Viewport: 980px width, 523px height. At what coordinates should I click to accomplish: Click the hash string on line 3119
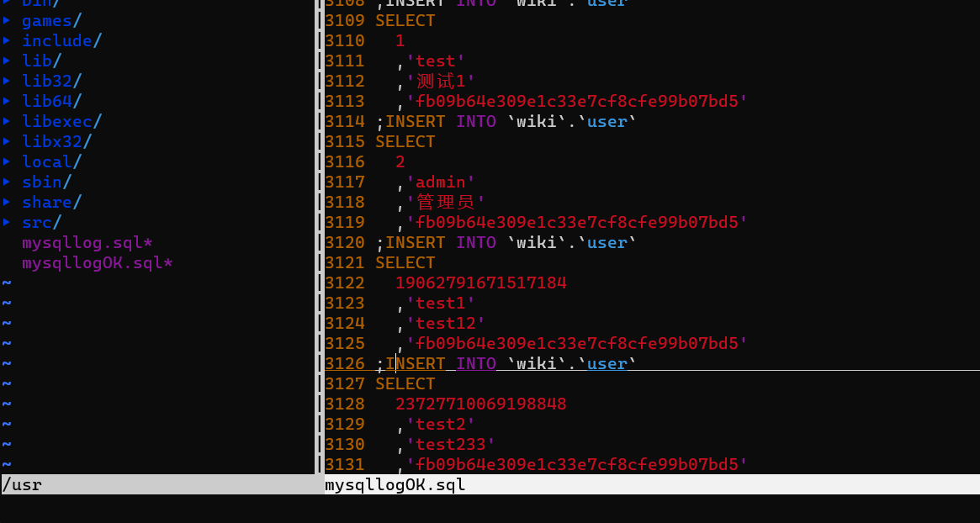point(577,223)
